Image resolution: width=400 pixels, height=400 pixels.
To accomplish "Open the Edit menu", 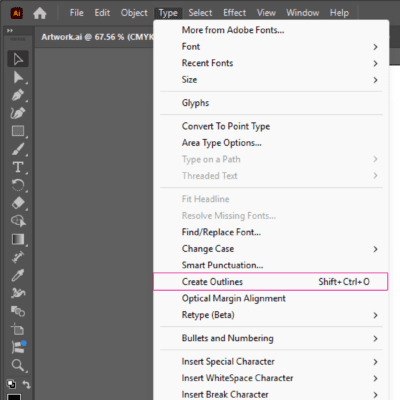I will pyautogui.click(x=102, y=13).
